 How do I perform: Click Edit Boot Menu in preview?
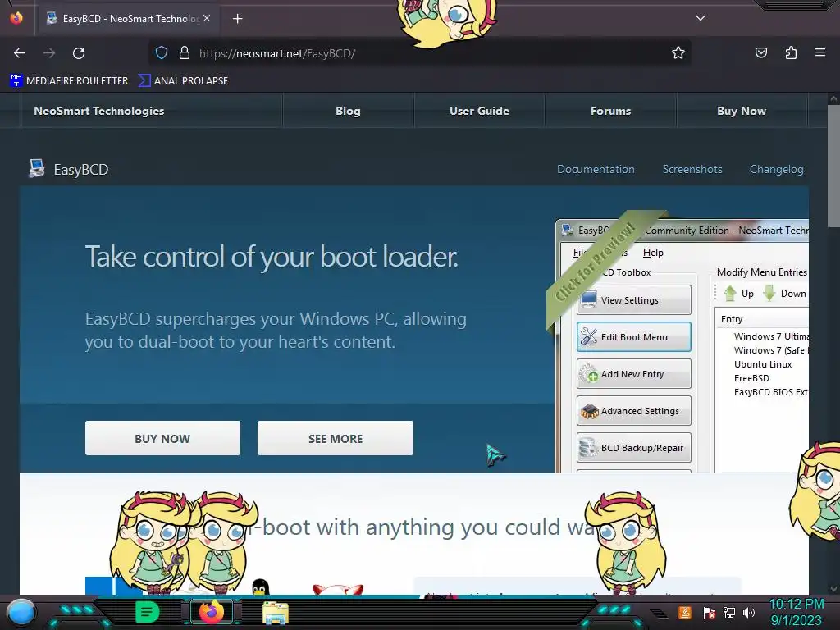click(x=634, y=337)
